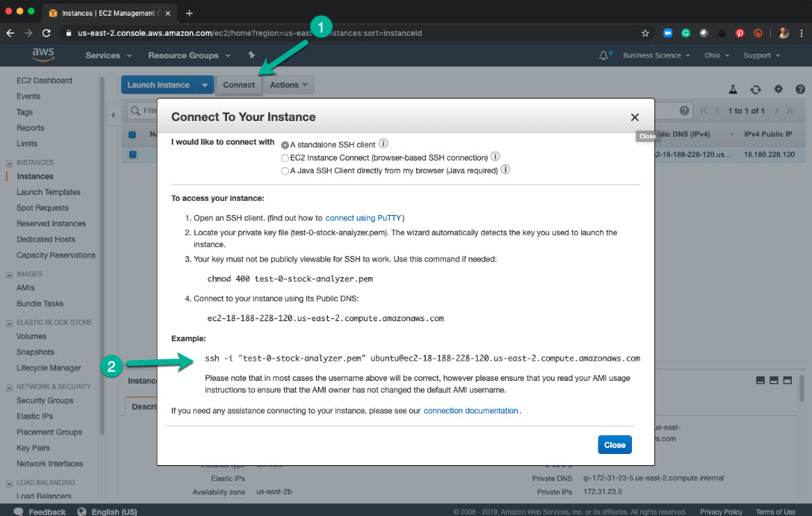Open the Grammarly browser extension
Image resolution: width=812 pixels, height=516 pixels.
click(x=686, y=33)
